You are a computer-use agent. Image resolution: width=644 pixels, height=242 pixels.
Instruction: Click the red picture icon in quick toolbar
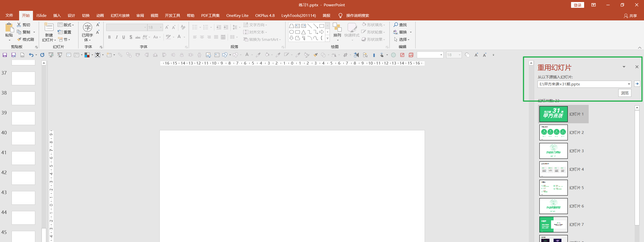point(411,55)
